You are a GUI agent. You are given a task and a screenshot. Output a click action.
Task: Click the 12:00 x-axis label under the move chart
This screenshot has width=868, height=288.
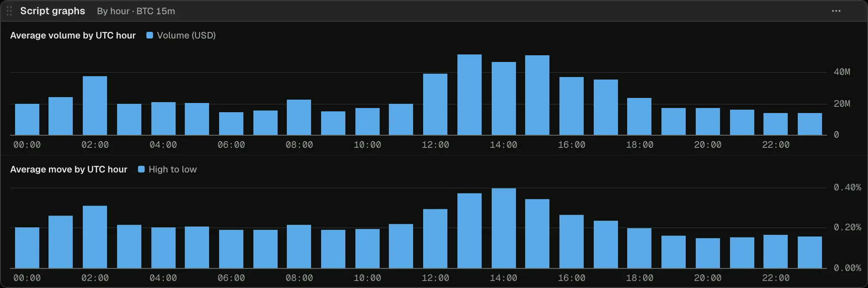coord(435,278)
